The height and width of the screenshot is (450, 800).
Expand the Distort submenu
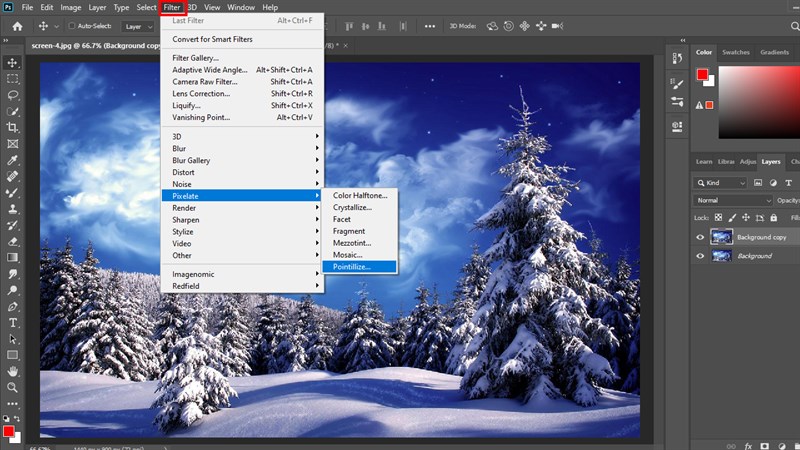[x=242, y=172]
